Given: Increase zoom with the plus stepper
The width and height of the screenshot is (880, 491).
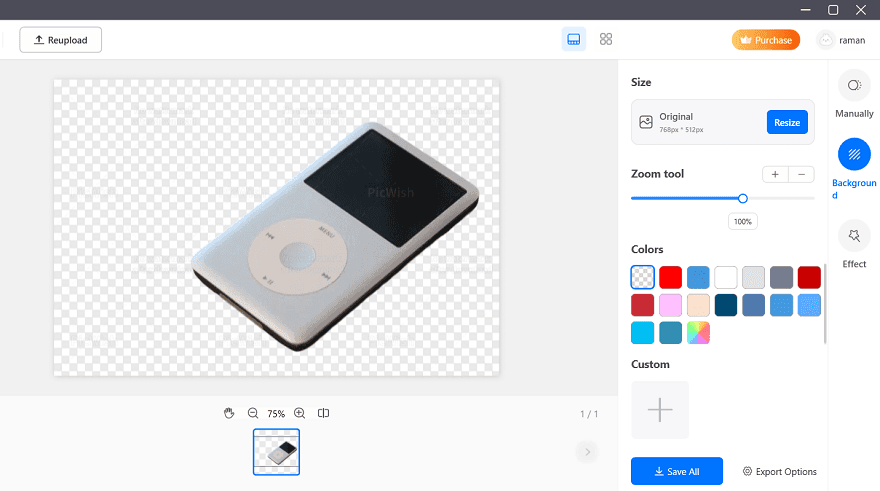Looking at the screenshot, I should pos(775,175).
